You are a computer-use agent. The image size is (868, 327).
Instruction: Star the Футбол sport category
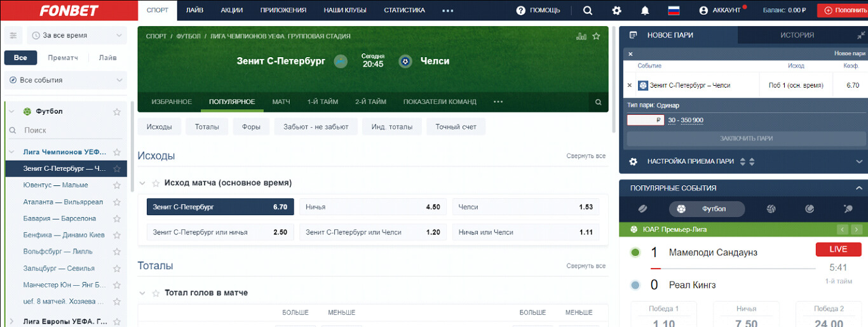[x=117, y=112]
